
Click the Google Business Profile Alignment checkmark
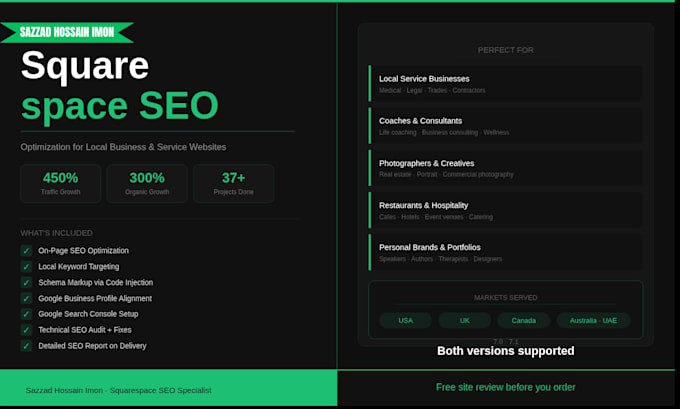pos(26,298)
